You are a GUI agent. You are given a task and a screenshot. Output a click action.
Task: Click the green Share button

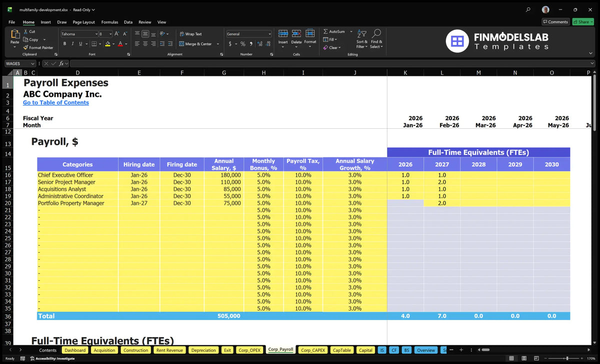(582, 22)
